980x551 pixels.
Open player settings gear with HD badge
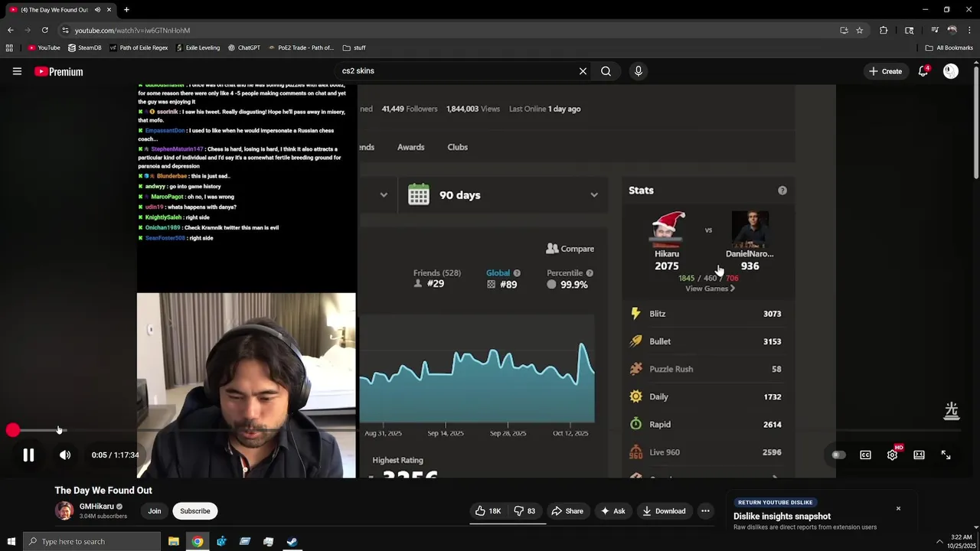coord(893,455)
